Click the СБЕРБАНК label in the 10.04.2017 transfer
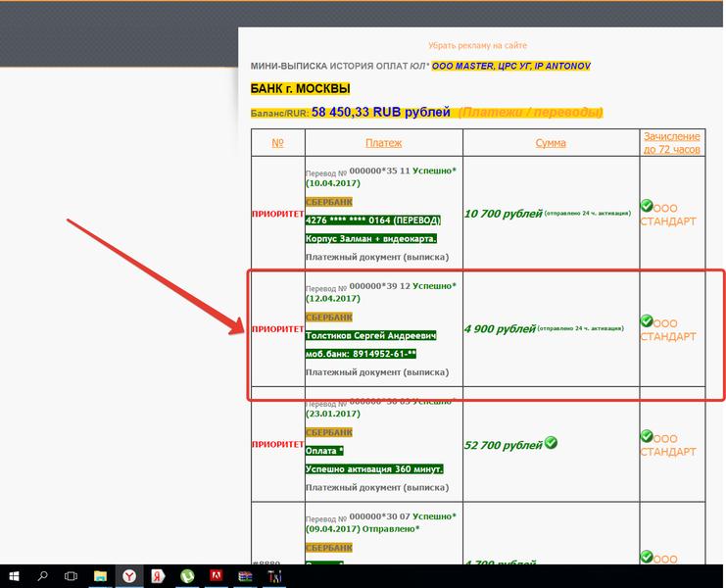This screenshot has height=588, width=726. [x=329, y=202]
